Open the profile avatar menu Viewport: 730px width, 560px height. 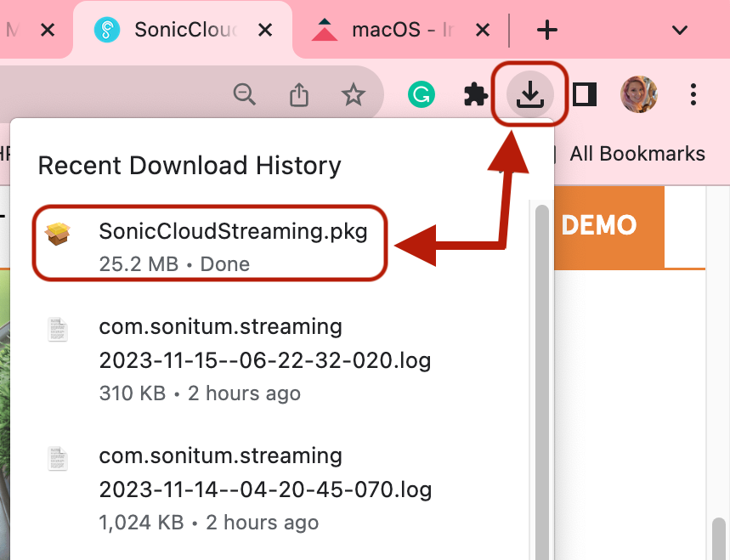point(639,94)
